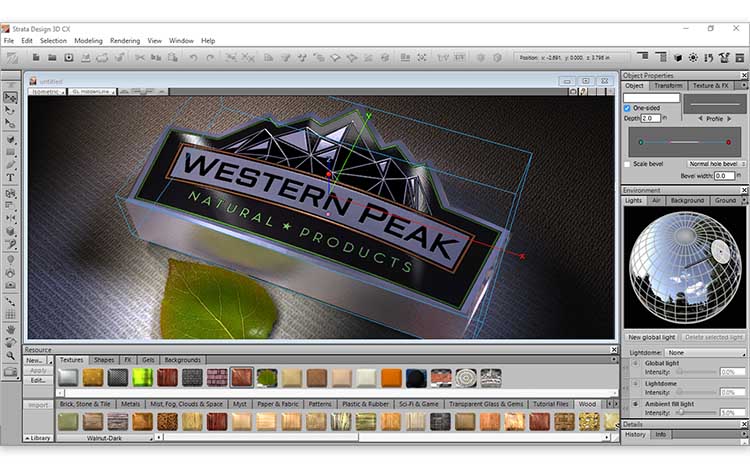Click the Open folder toolbar icon

pyautogui.click(x=52, y=57)
